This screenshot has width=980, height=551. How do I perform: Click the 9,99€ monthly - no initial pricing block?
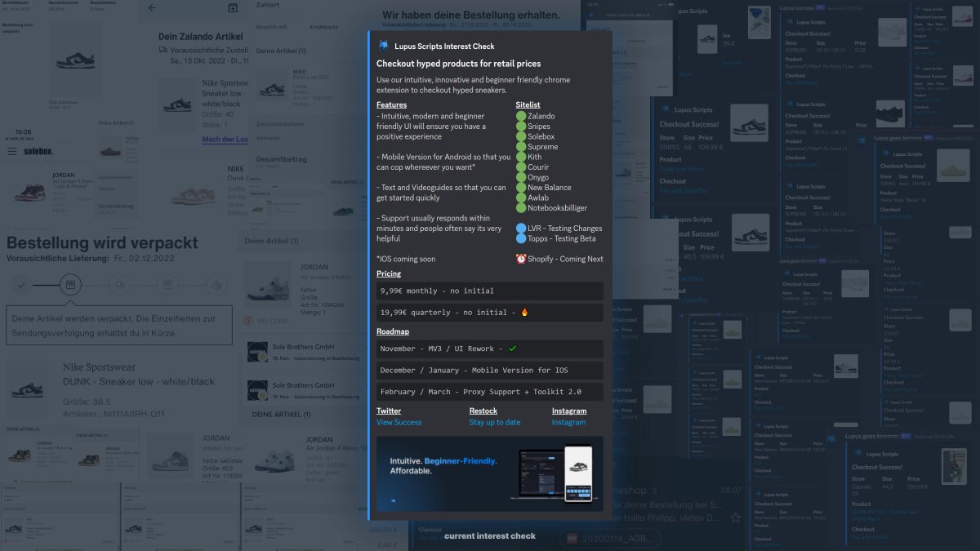[490, 291]
